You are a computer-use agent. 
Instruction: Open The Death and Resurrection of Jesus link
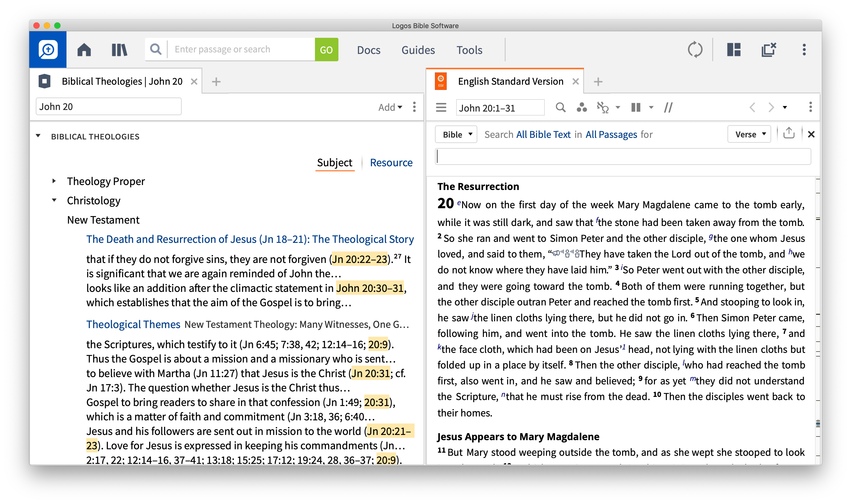pos(250,239)
